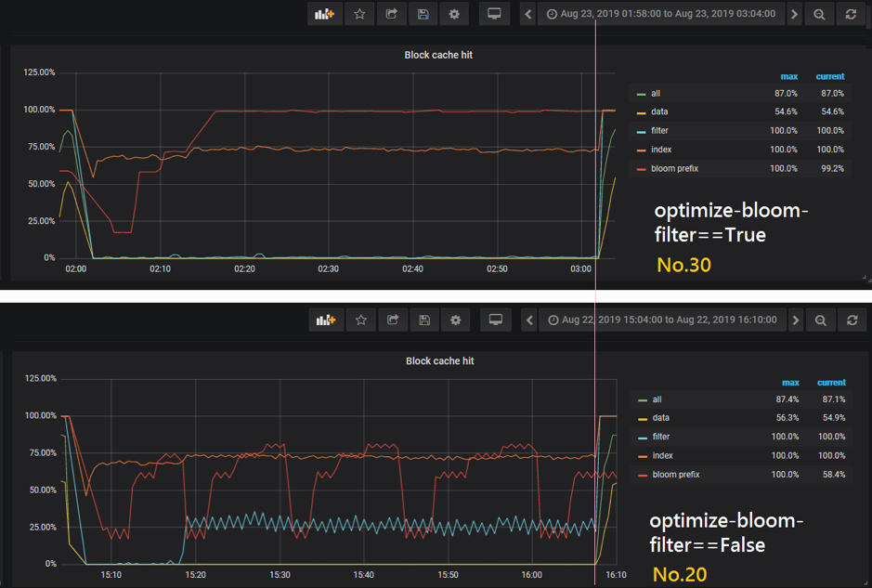Shift time range forward in bottom toolbar
Image resolution: width=872 pixels, height=588 pixels.
tap(795, 320)
